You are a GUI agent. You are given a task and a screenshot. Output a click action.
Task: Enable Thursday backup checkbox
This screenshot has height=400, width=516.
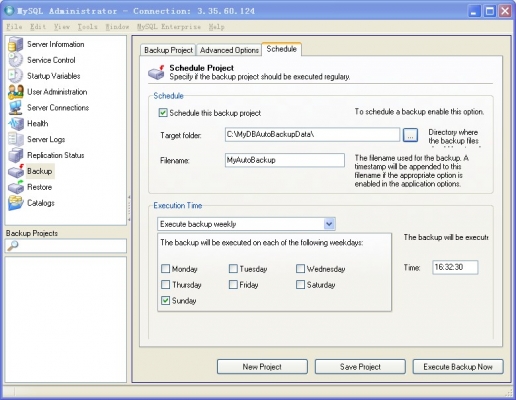click(x=165, y=285)
